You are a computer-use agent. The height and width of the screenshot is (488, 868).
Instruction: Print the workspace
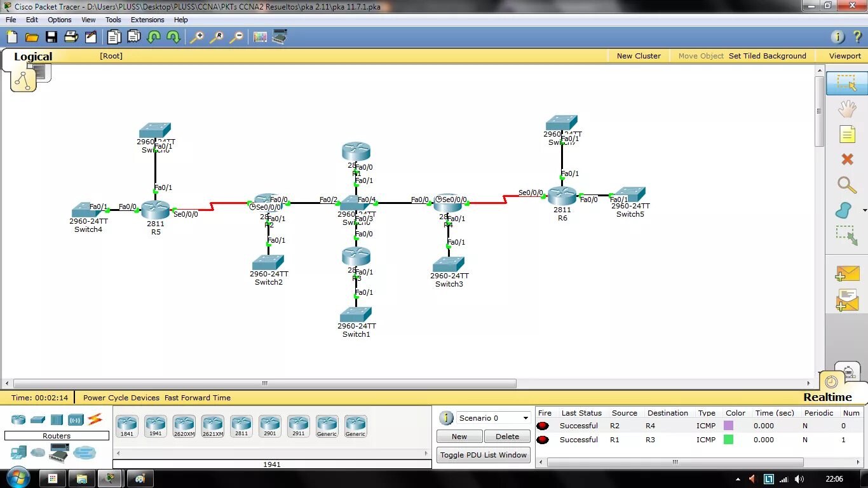(71, 37)
